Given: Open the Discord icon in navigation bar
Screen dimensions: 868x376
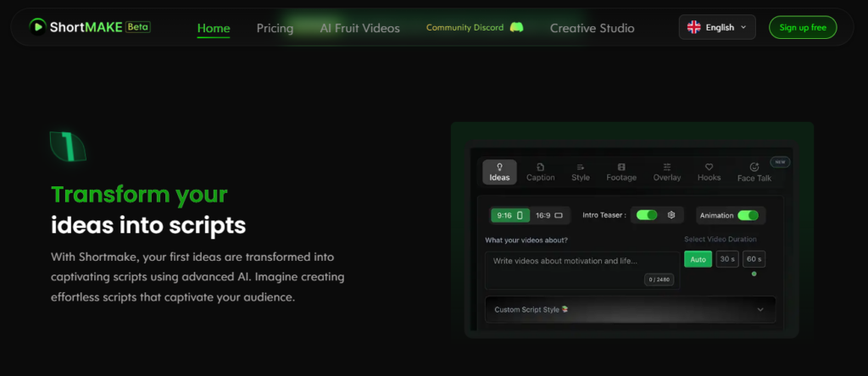Looking at the screenshot, I should (516, 27).
